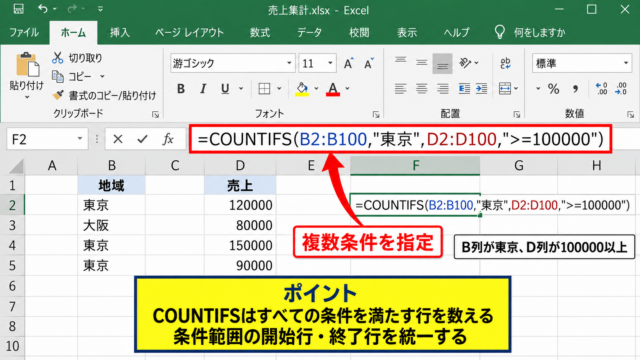Click the cancel X formula button
The height and width of the screenshot is (360, 640).
click(118, 140)
